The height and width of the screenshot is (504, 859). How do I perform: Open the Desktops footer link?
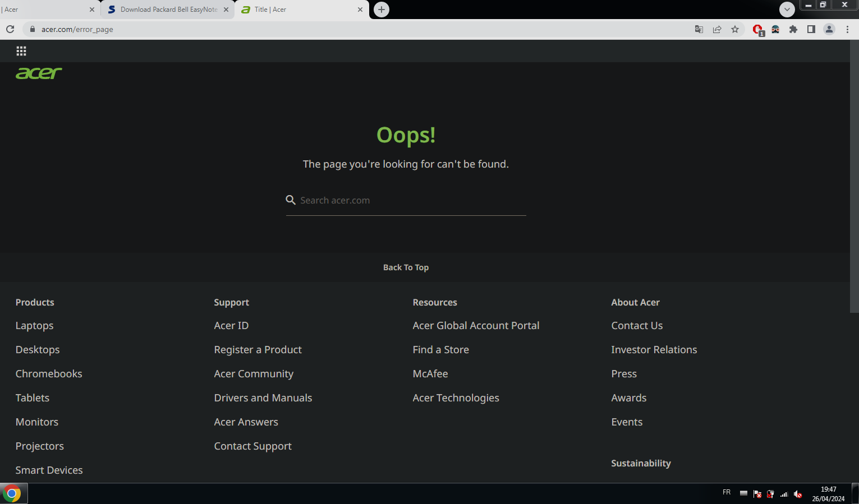click(38, 350)
